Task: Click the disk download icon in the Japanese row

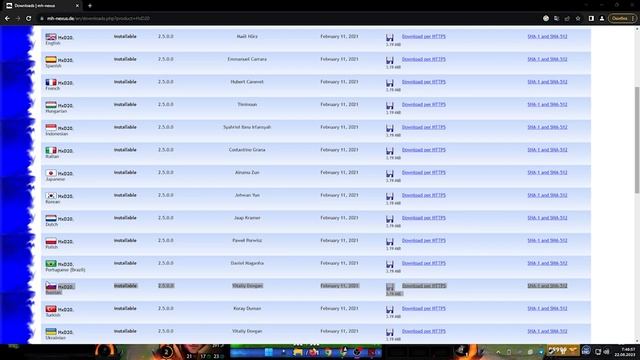Action: 390,173
